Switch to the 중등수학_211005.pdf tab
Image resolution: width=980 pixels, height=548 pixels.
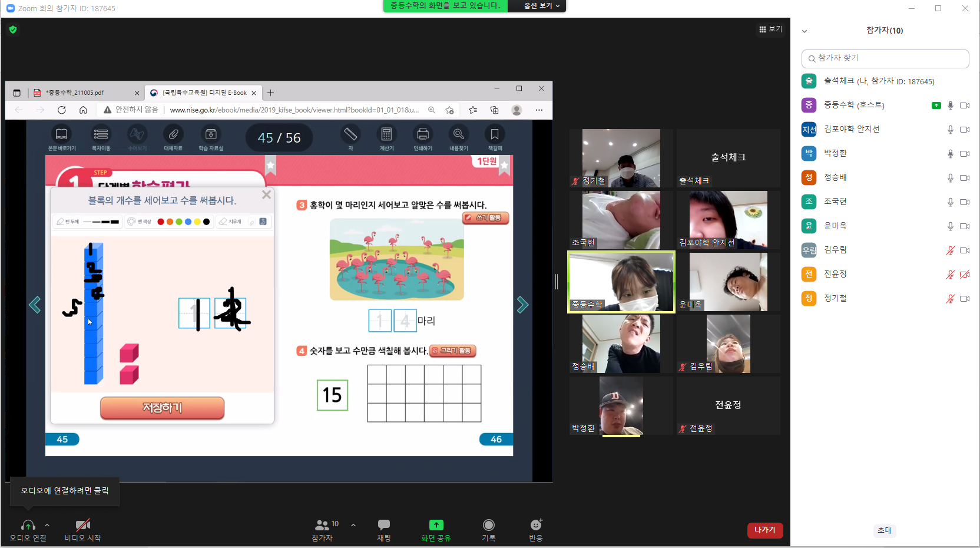86,93
